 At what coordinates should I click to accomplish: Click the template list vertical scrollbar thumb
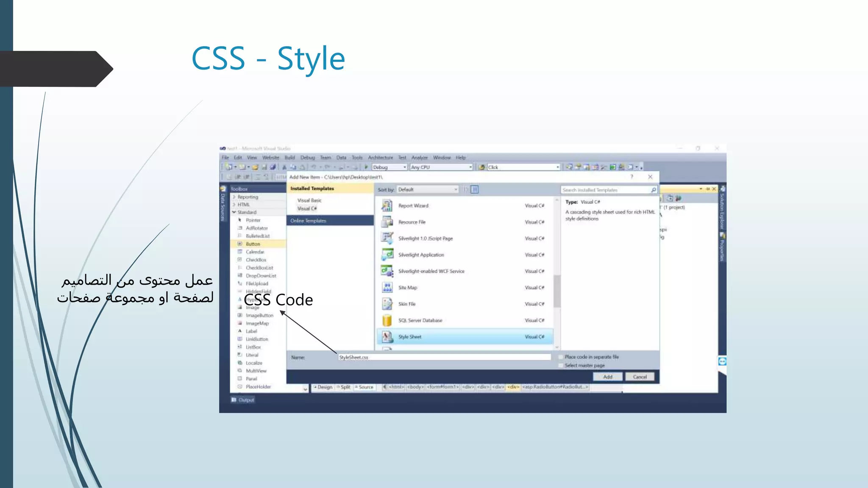point(557,291)
